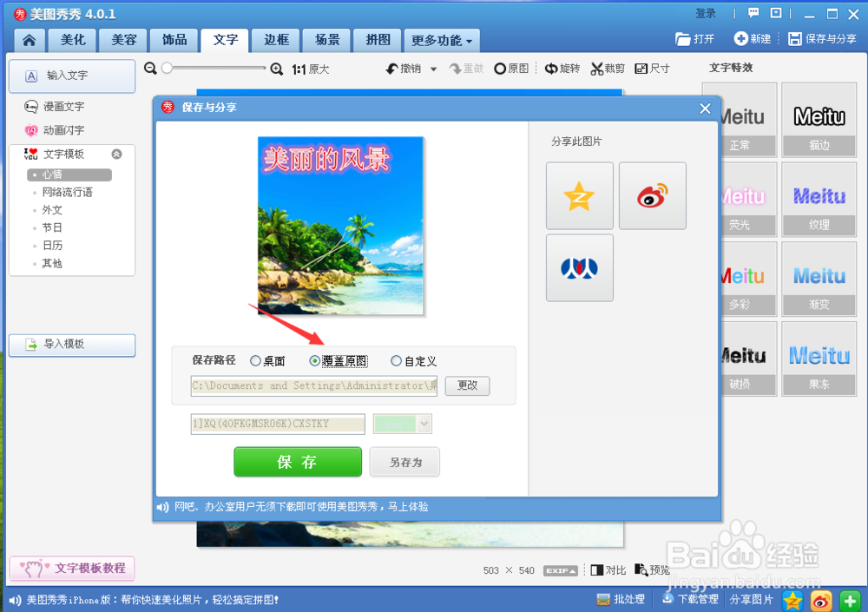Apply the 描边 text effect

pos(819,120)
